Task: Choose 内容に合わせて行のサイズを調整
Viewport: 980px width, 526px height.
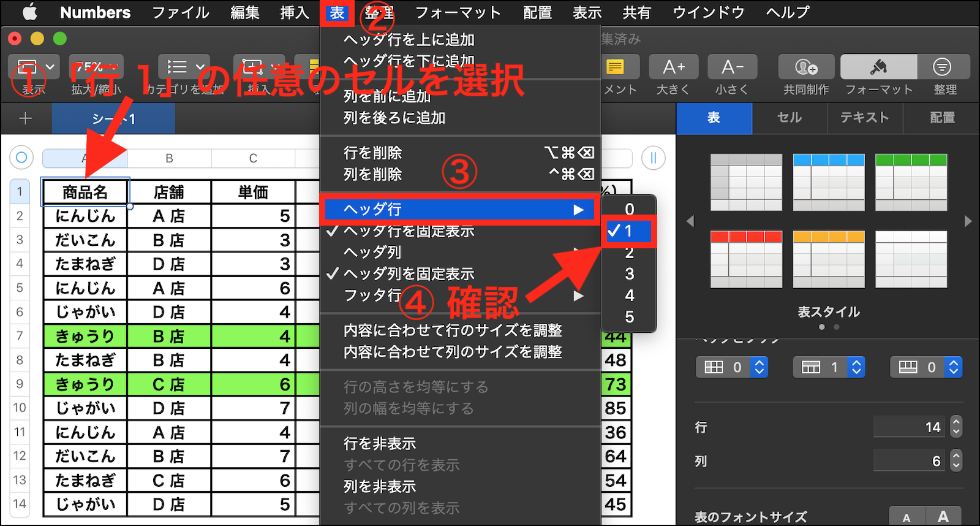Action: [x=460, y=330]
